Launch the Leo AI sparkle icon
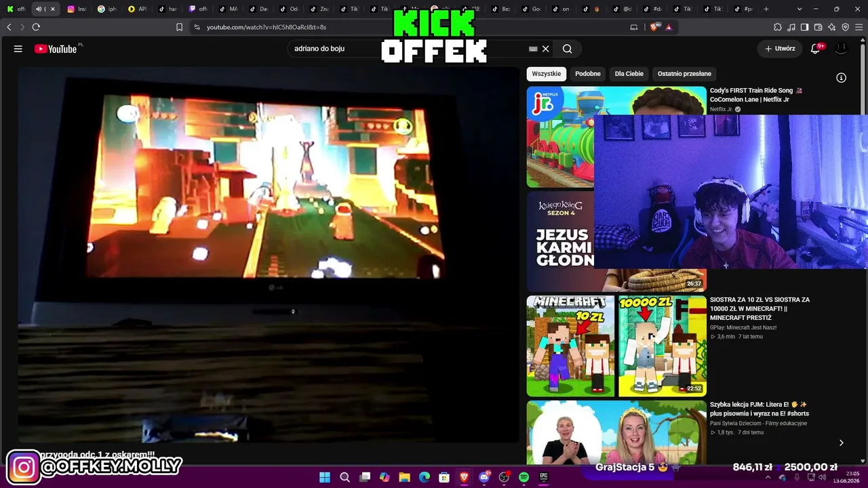Screen dimensions: 868x488 (832, 27)
